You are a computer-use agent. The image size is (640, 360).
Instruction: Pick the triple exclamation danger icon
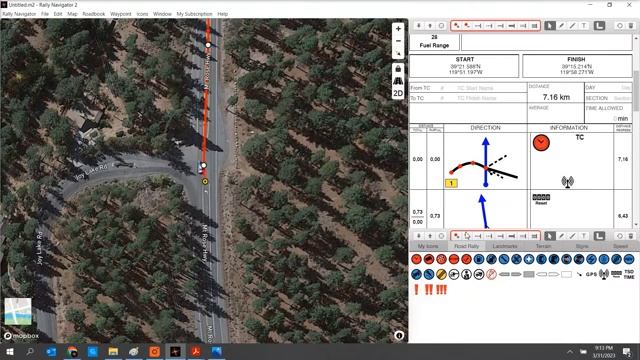click(x=442, y=289)
